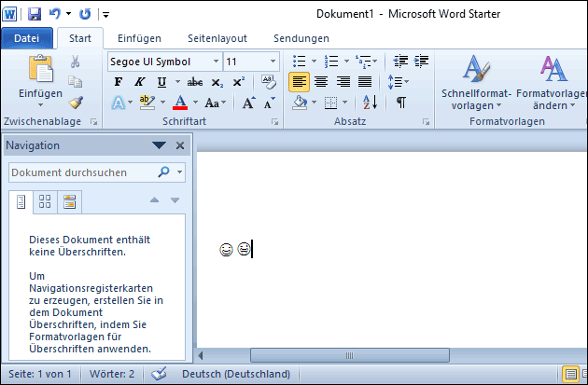This screenshot has height=385, width=588.
Task: Toggle italic (K) formatting
Action: coord(140,82)
